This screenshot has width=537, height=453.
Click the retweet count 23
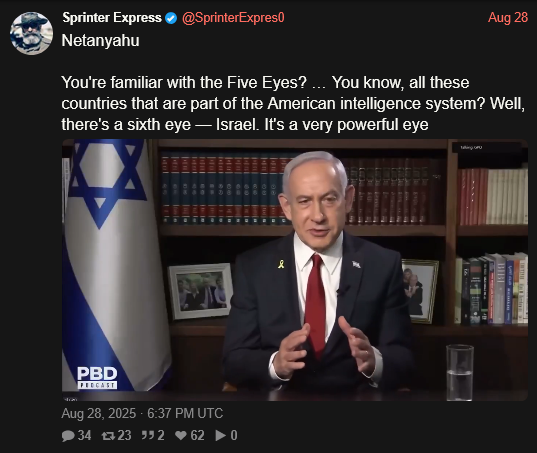pyautogui.click(x=124, y=436)
